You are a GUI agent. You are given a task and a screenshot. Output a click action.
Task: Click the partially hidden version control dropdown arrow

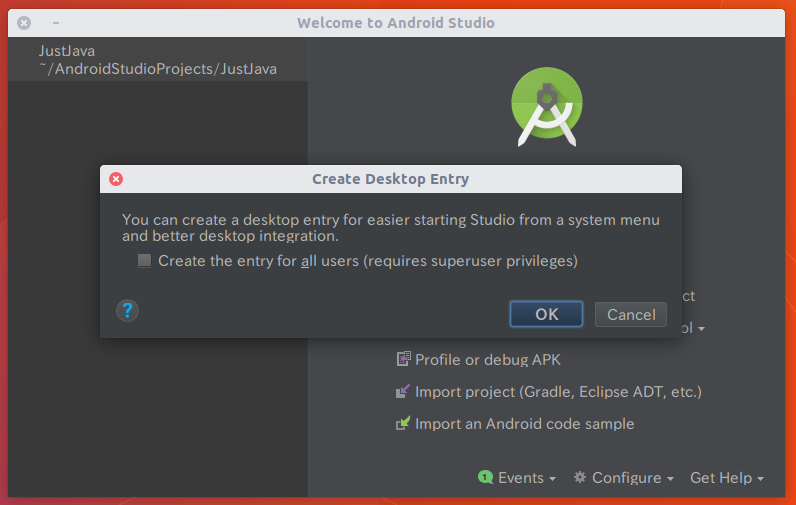701,329
